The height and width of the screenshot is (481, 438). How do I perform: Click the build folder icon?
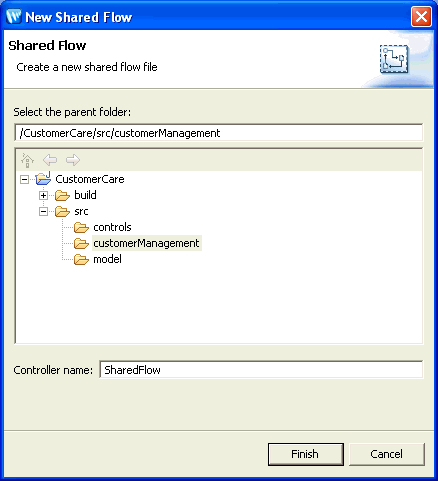click(62, 195)
